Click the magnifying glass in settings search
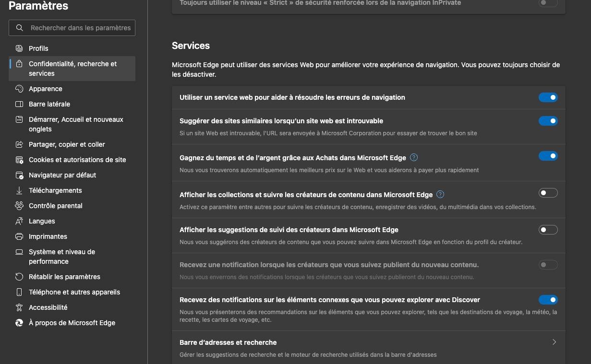 [19, 28]
